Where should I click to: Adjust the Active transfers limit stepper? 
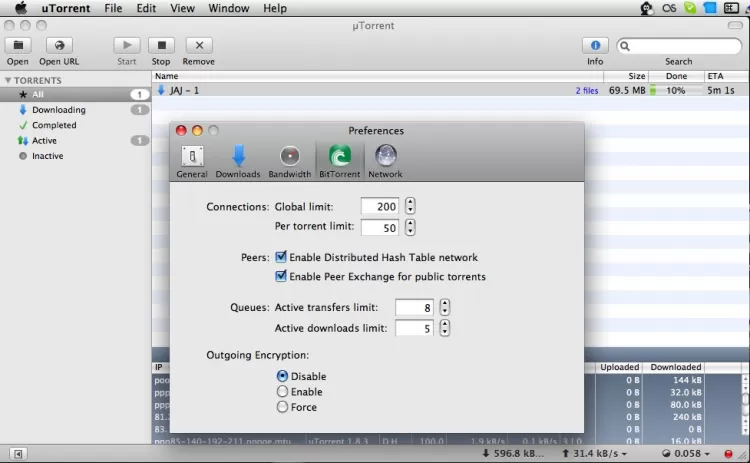(445, 307)
